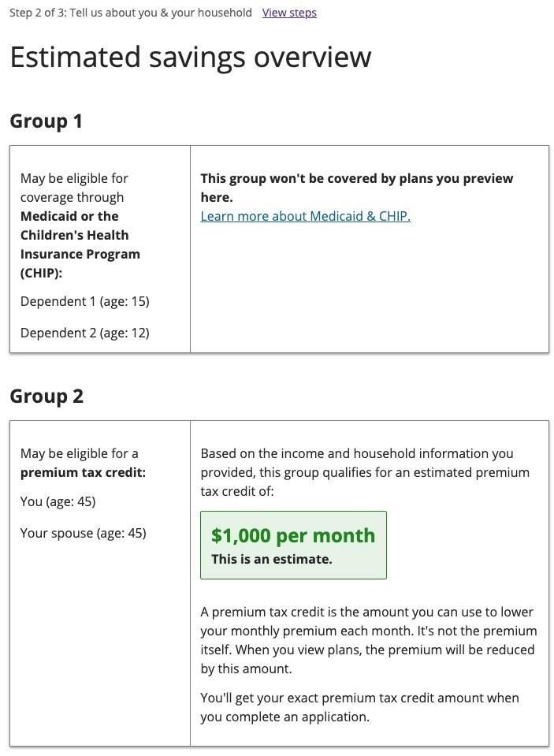Click Learn more about Medicaid & CHIP link
This screenshot has width=554, height=756.
[x=305, y=216]
